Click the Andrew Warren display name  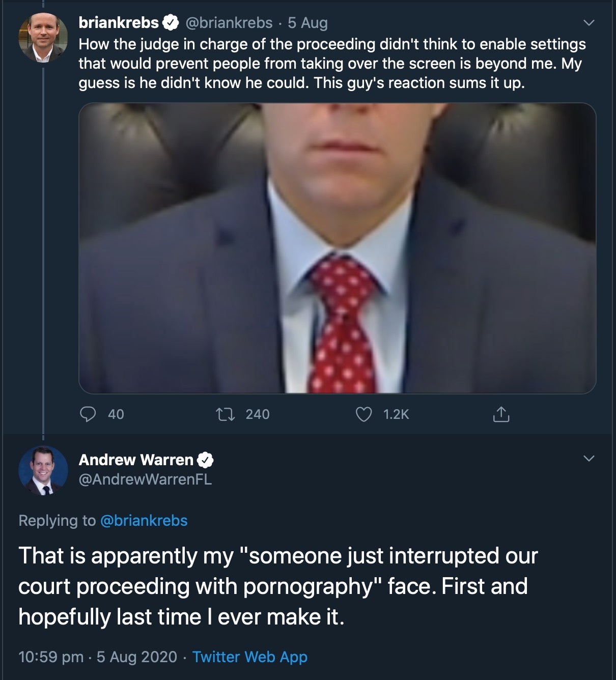click(x=136, y=460)
